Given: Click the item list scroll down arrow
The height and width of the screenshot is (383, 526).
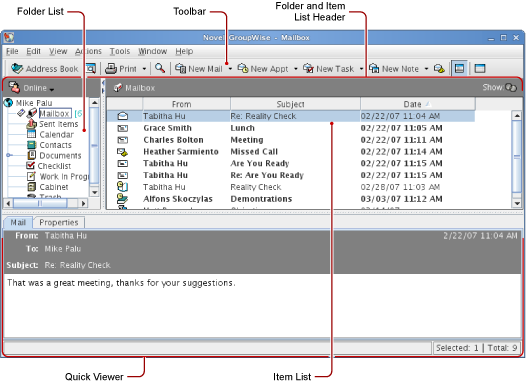Looking at the screenshot, I should coord(517,203).
